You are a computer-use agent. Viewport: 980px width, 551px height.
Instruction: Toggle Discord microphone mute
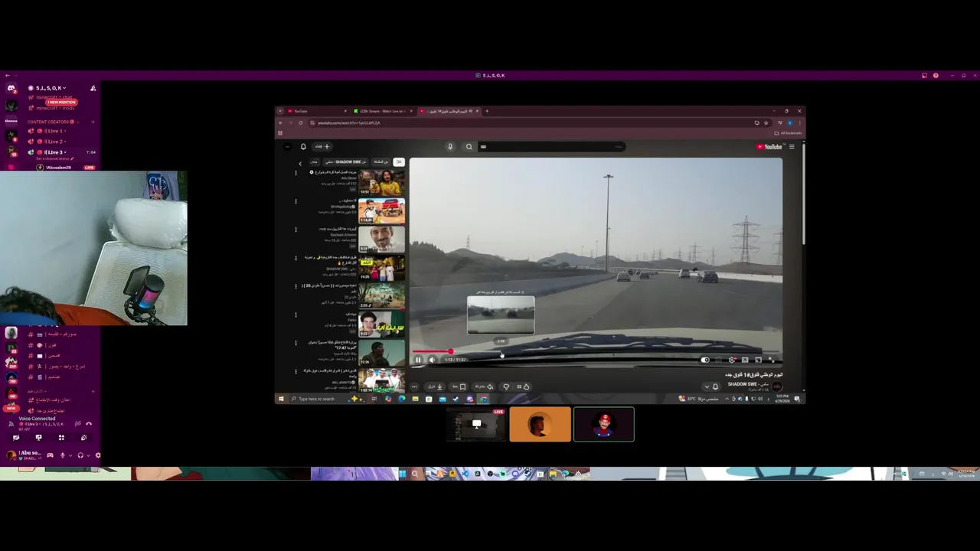click(63, 455)
